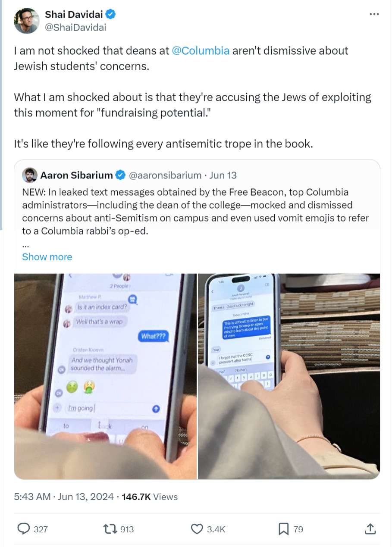The image size is (392, 547).
Task: Open left photo with vomit emoji texts
Action: 105,376
